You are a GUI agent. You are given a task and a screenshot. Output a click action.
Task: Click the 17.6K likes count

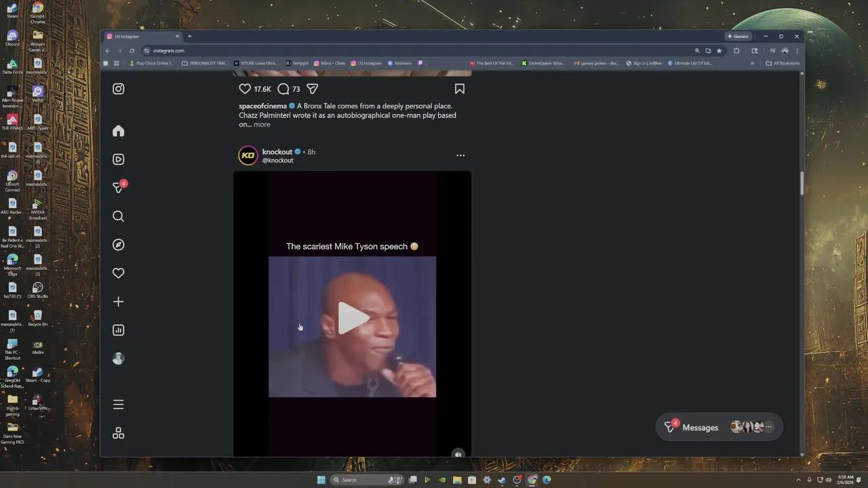tap(262, 89)
